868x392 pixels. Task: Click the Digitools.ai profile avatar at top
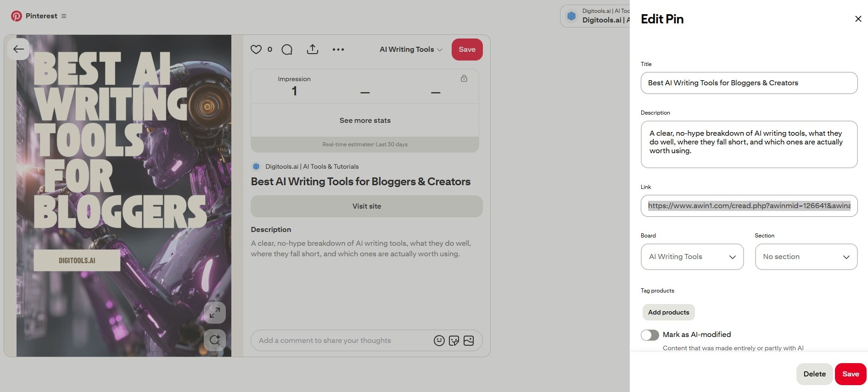(571, 16)
